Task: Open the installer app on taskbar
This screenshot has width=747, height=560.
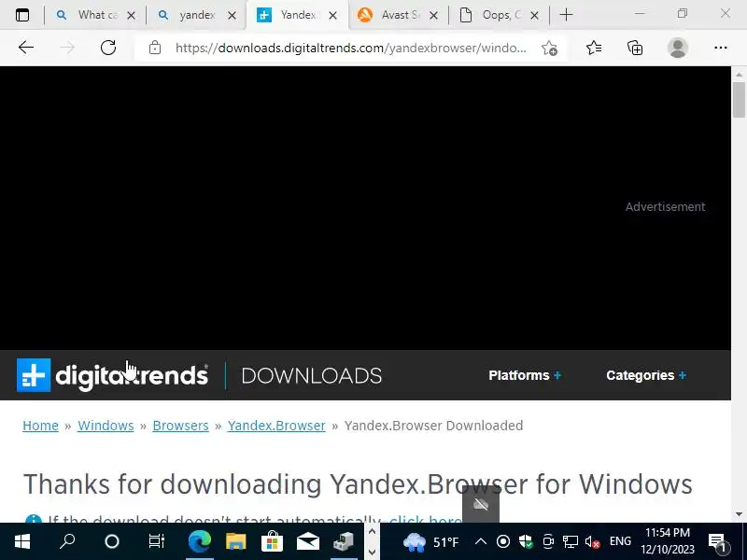Action: pos(344,541)
